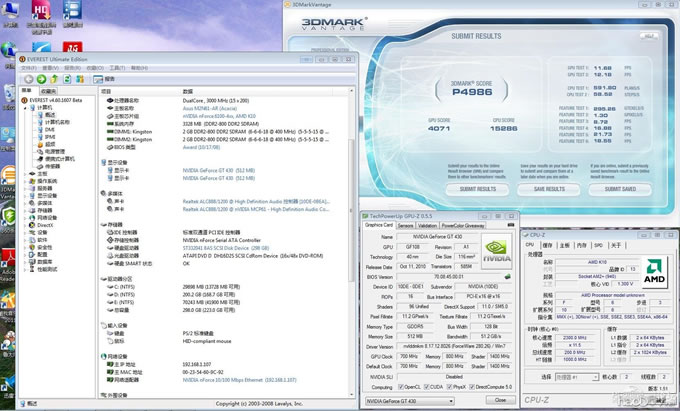The image size is (680, 411).
Task: Close the GPU-Z window with Close button
Action: 499,401
